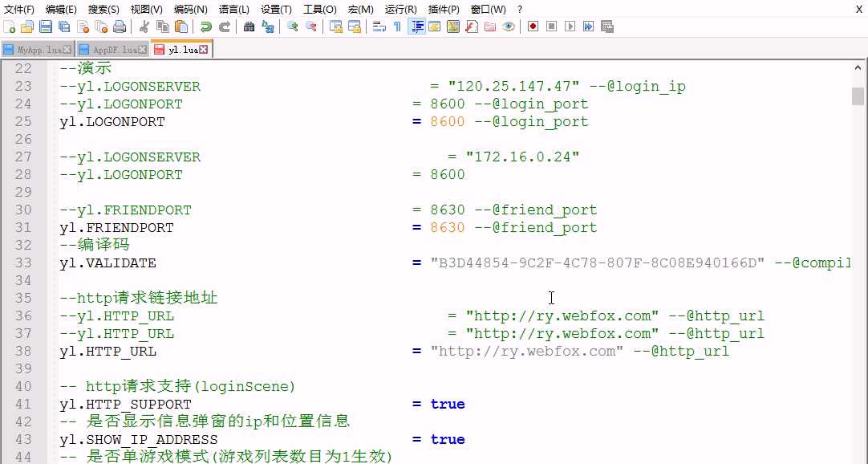Click the vertical scrollbar up arrow
Viewport: 868px width, 464px height.
click(858, 69)
